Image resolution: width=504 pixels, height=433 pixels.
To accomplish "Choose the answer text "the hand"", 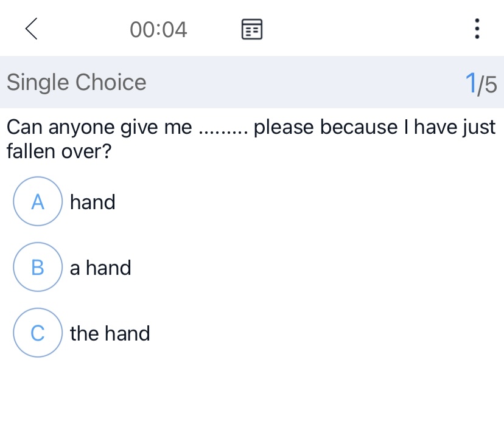I will click(110, 333).
